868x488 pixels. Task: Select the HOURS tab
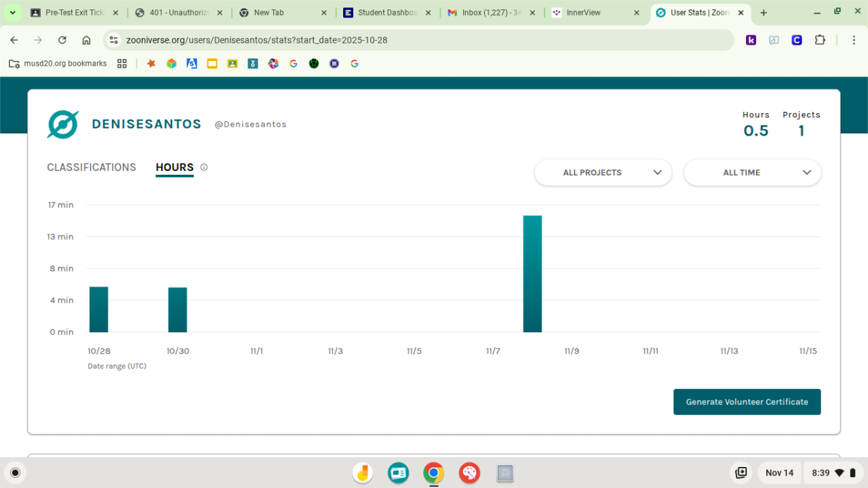point(175,167)
